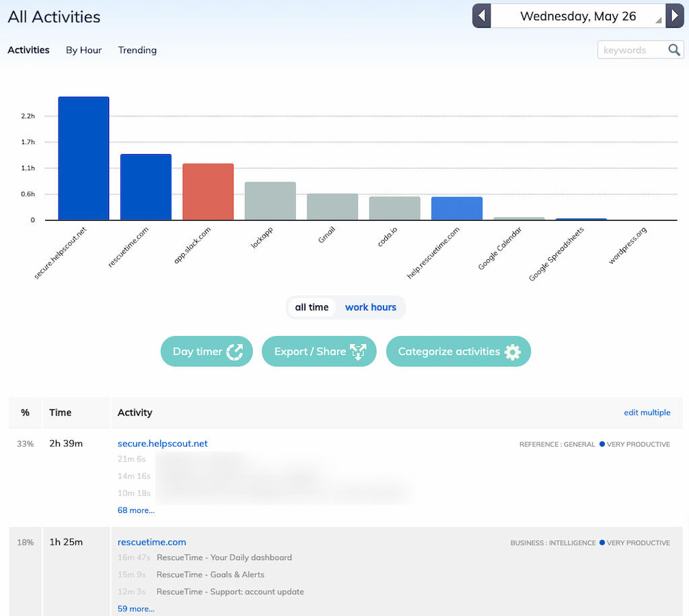Click the tallest bar for secure.helpscout.net
689x616 pixels.
pos(83,158)
